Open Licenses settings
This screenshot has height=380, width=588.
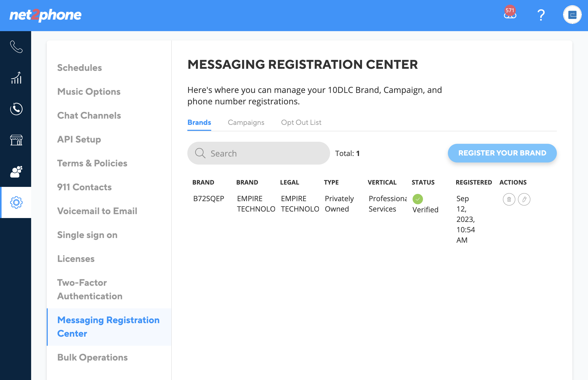[76, 259]
